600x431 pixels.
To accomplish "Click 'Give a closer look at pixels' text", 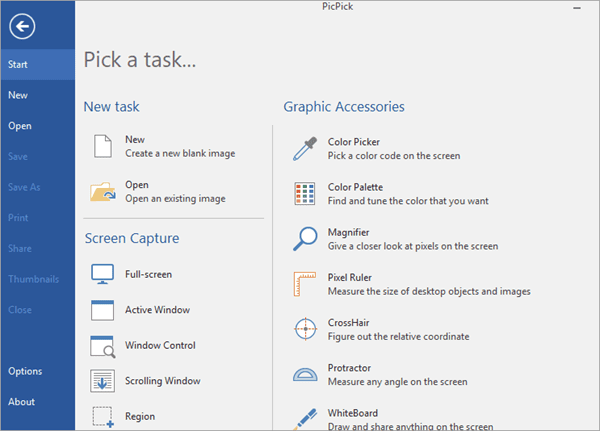I will point(413,246).
